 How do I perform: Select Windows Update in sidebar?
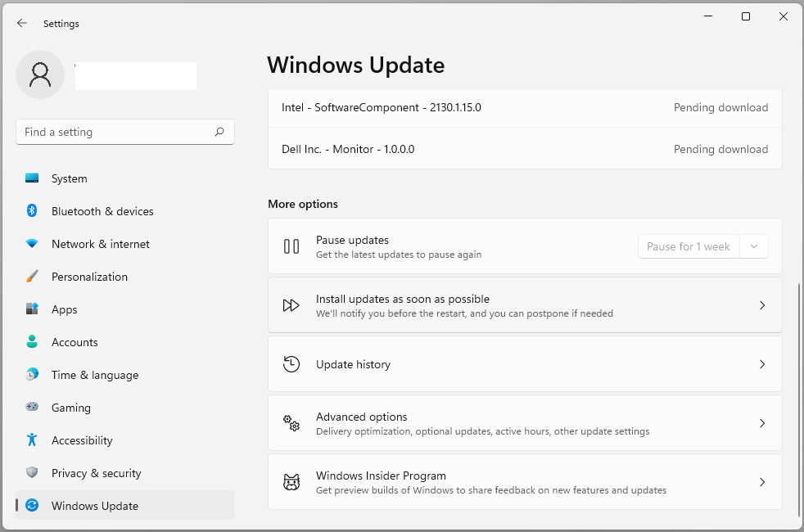[125, 505]
